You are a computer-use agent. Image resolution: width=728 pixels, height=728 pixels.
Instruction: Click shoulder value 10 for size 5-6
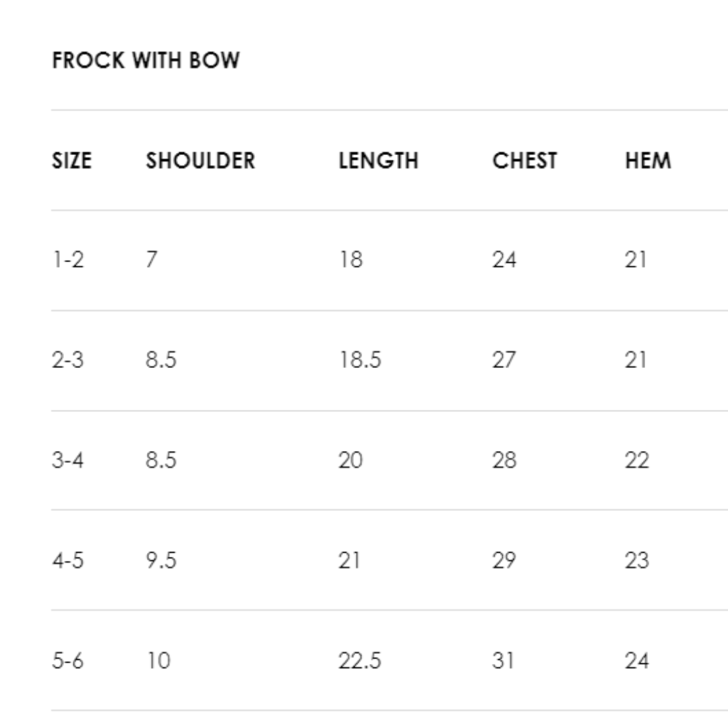(x=158, y=661)
